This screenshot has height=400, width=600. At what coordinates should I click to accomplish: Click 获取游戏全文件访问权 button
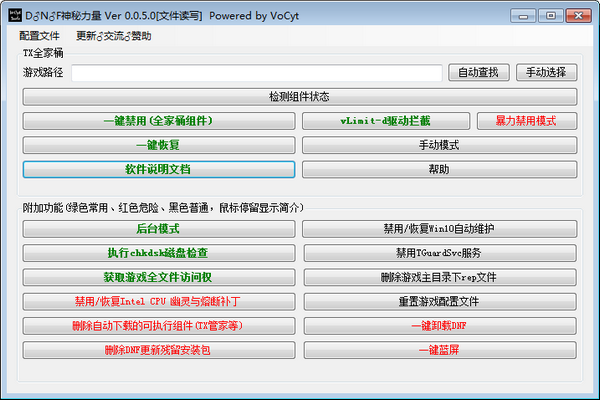(159, 278)
